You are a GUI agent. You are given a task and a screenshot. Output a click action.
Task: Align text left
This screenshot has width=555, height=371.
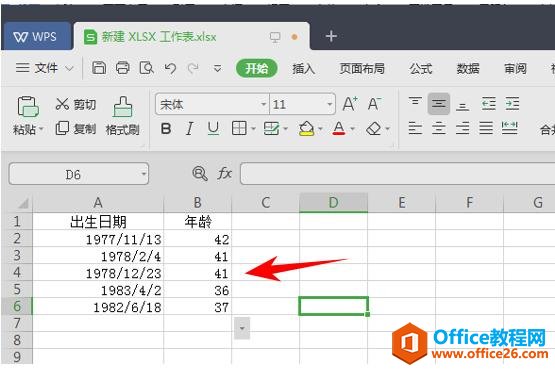415,128
